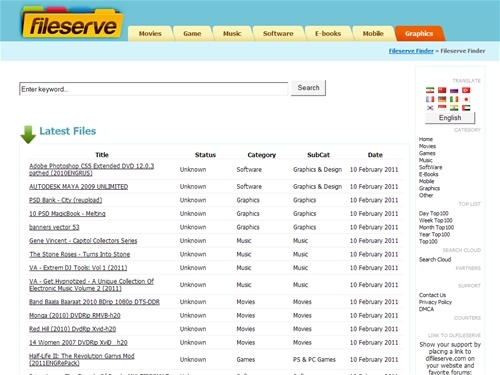
Task: Open the banners vector 53 link
Action: 54,227
